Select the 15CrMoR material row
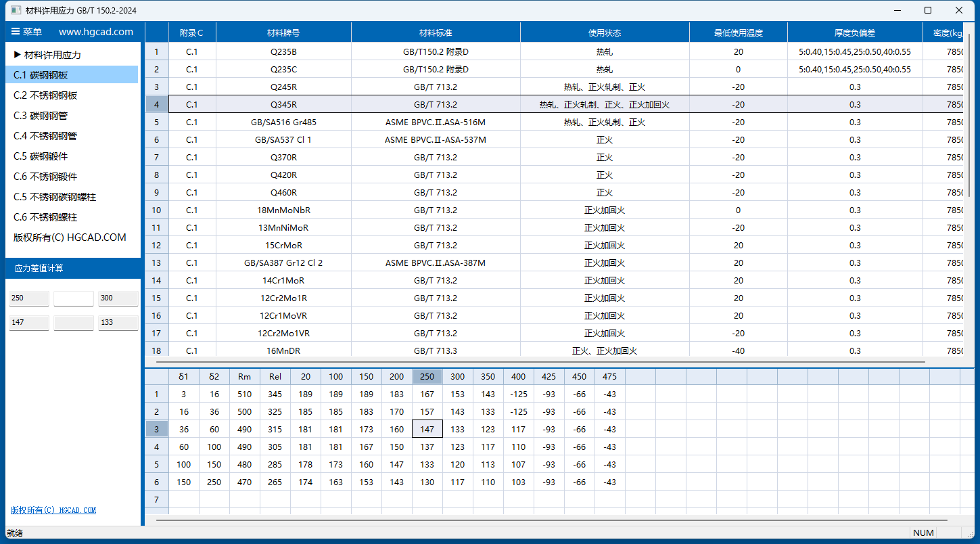980x544 pixels. [283, 245]
